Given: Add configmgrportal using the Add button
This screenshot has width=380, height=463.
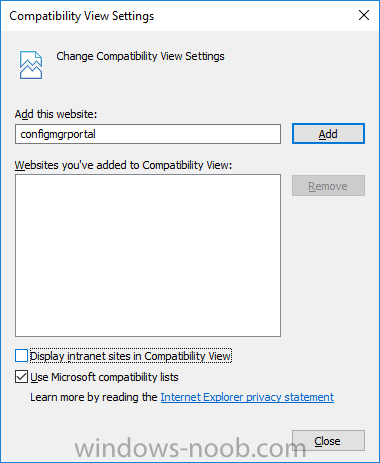Looking at the screenshot, I should 328,134.
